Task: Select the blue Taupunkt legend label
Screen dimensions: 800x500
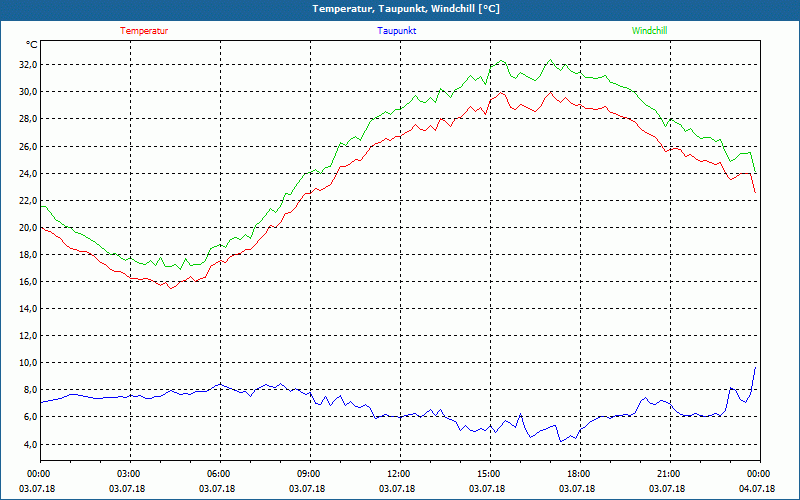Action: 396,31
